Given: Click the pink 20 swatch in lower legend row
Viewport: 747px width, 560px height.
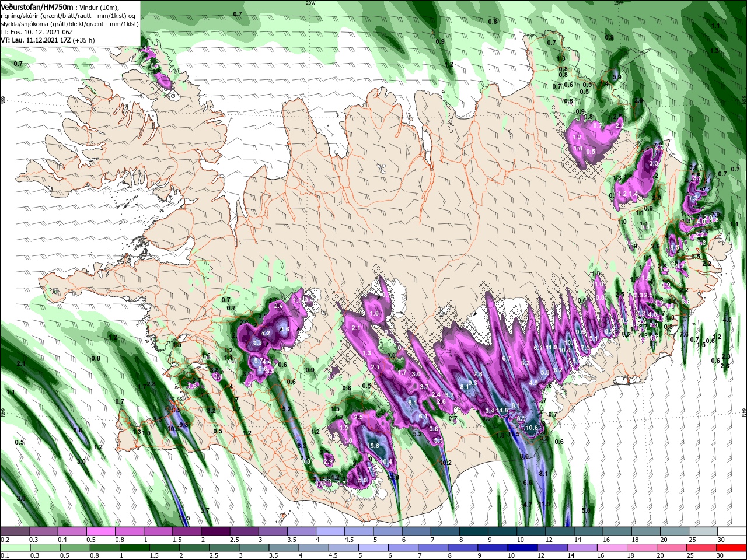Looking at the screenshot, I should (671, 547).
